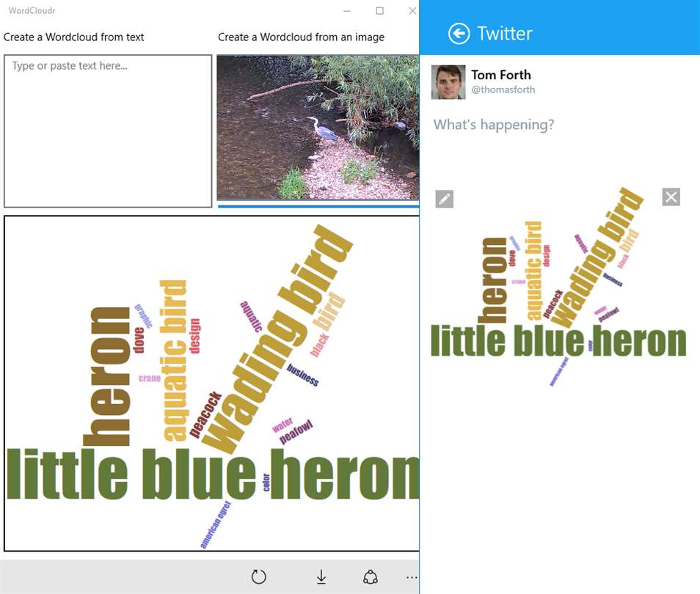Click 'Create a Wordcloud from an image' label
Screen dimensions: 700x594
click(x=301, y=37)
